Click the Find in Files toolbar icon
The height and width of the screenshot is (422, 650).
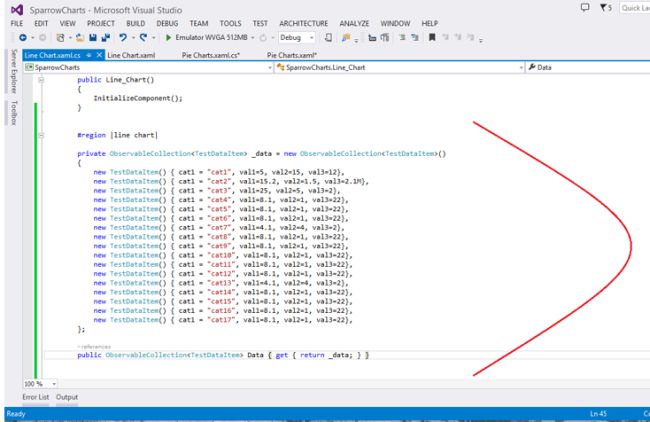click(x=346, y=38)
